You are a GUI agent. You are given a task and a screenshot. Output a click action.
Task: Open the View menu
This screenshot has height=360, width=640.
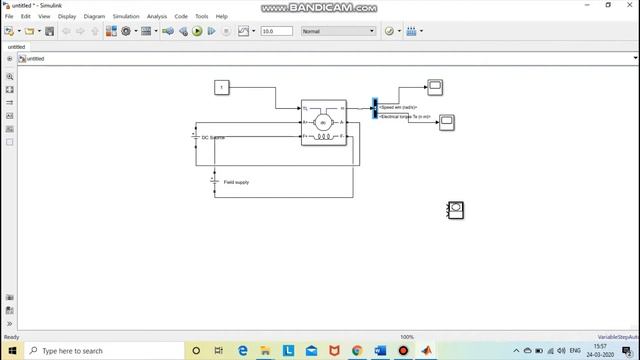(44, 16)
